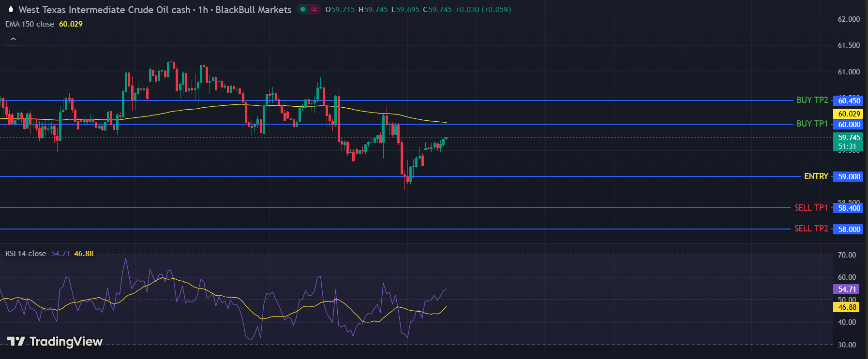Click the TradingView logo
This screenshot has width=868, height=359.
coord(55,342)
